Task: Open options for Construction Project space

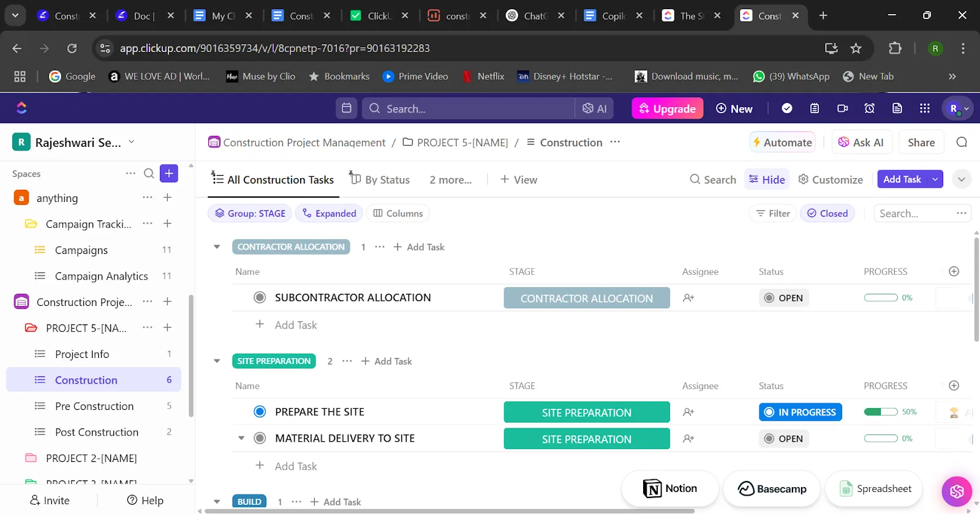Action: click(148, 301)
